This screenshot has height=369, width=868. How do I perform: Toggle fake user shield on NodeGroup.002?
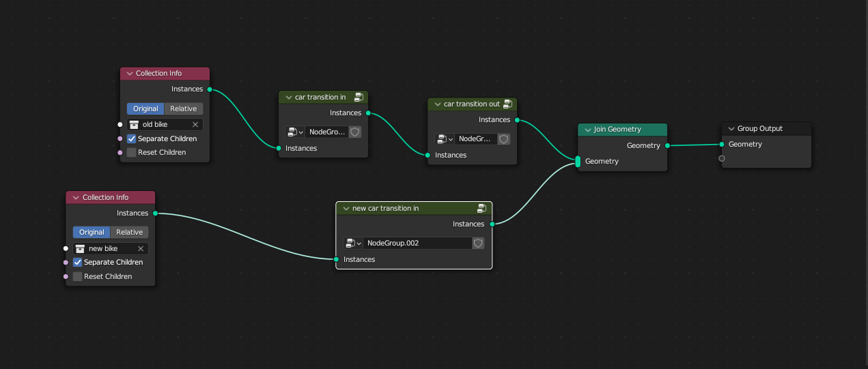tap(478, 243)
